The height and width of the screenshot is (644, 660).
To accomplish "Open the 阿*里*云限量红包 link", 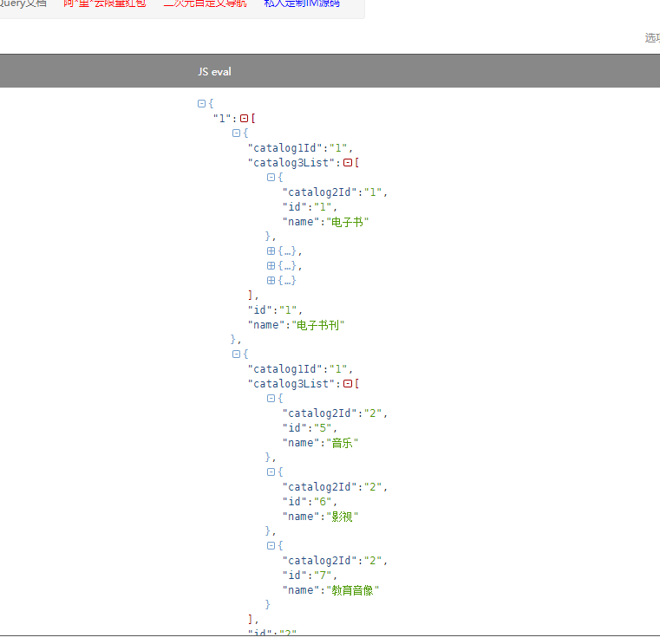I will 105,3.
